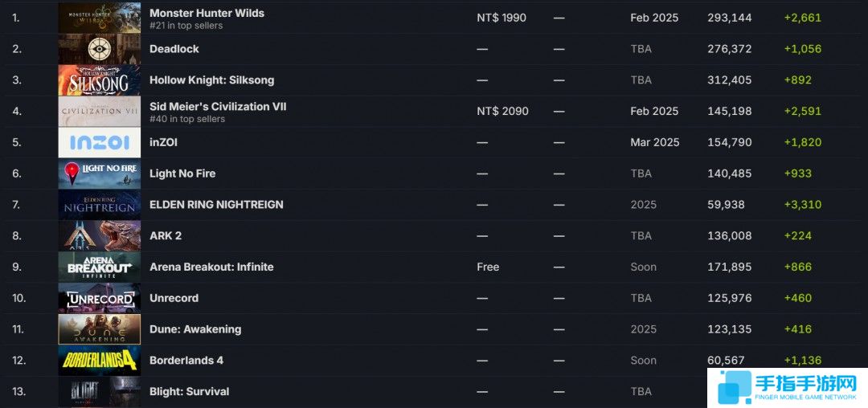Viewport: 868px width, 408px height.
Task: Click the Monster Hunter Wilds game thumbnail
Action: pos(99,18)
